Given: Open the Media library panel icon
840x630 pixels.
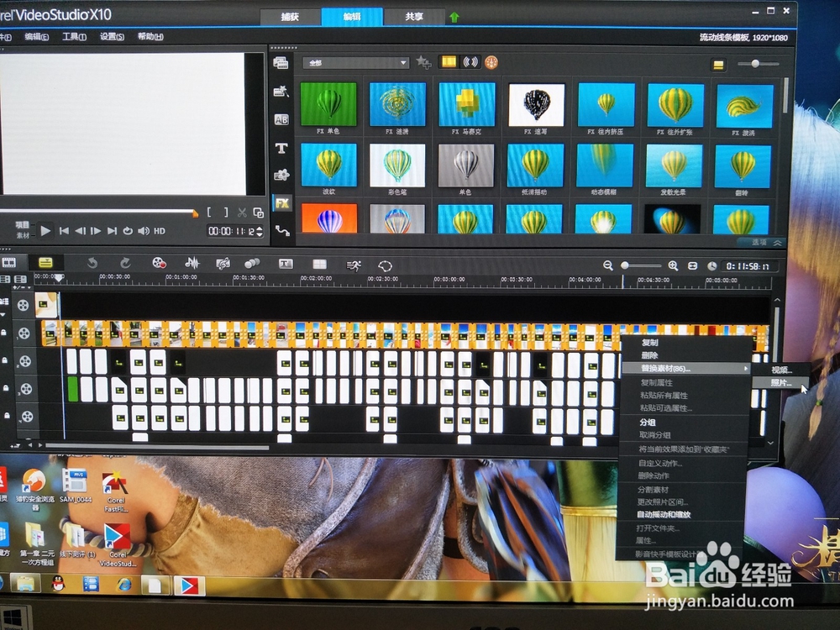Looking at the screenshot, I should (x=281, y=63).
